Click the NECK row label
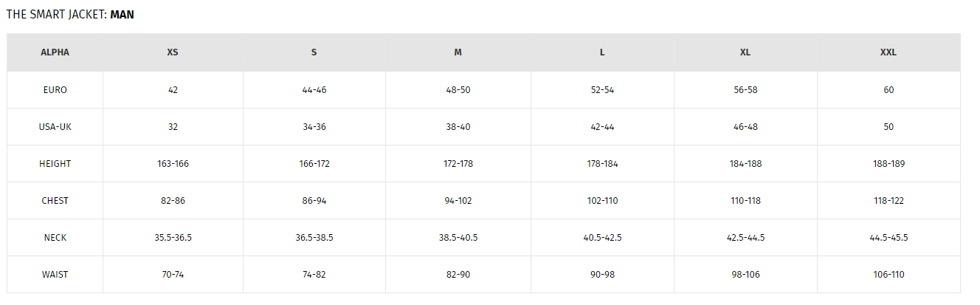The width and height of the screenshot is (980, 305). click(55, 237)
